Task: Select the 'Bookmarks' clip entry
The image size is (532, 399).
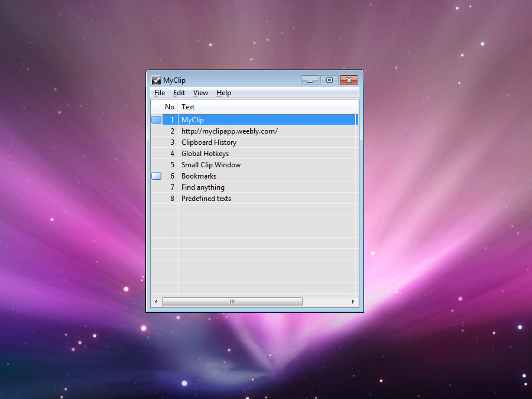Action: click(x=199, y=176)
